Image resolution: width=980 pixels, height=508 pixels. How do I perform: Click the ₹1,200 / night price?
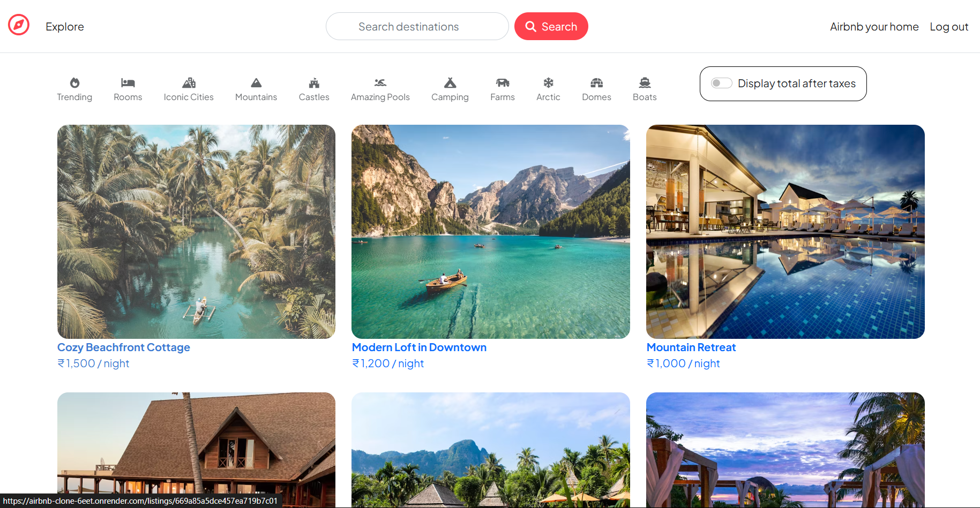pyautogui.click(x=388, y=363)
